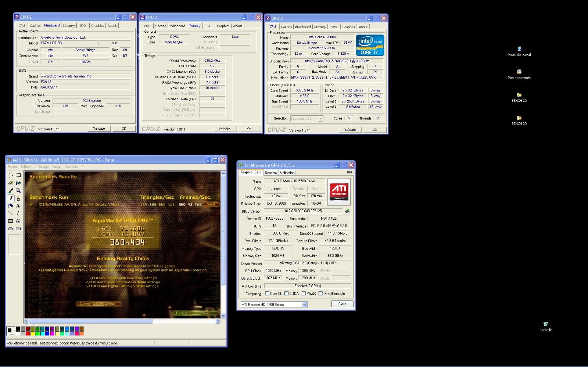Tick the DirectCompute checkbox in GPU-Z
This screenshot has width=588, height=367.
pos(320,294)
